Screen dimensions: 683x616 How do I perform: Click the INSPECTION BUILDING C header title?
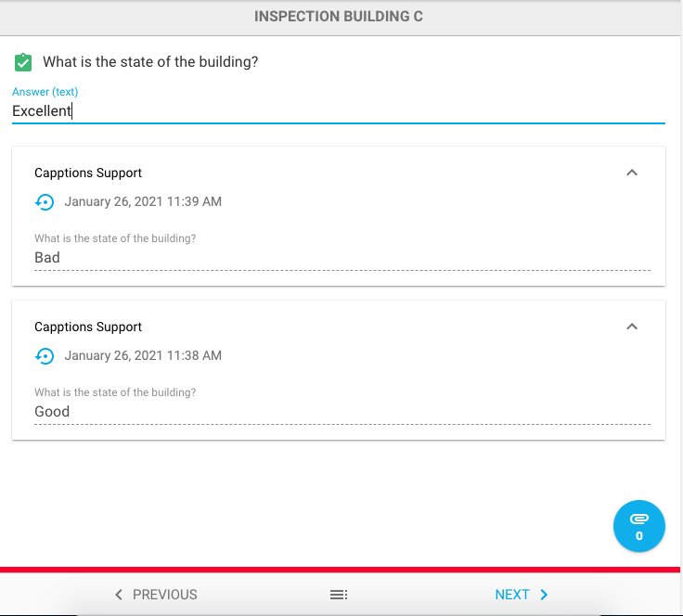(x=339, y=17)
